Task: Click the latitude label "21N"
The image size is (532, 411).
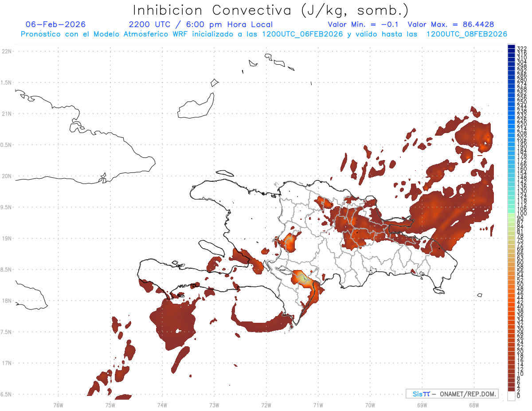Action: [x=7, y=114]
